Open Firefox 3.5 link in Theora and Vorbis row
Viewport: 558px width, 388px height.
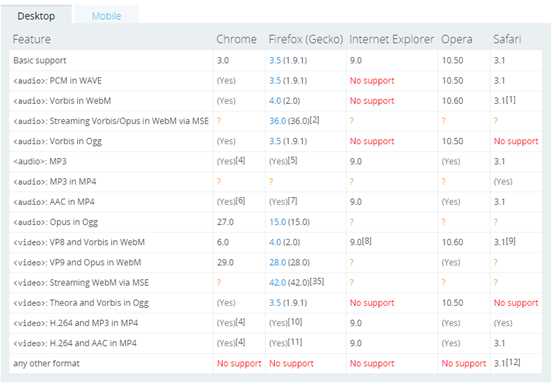point(275,303)
